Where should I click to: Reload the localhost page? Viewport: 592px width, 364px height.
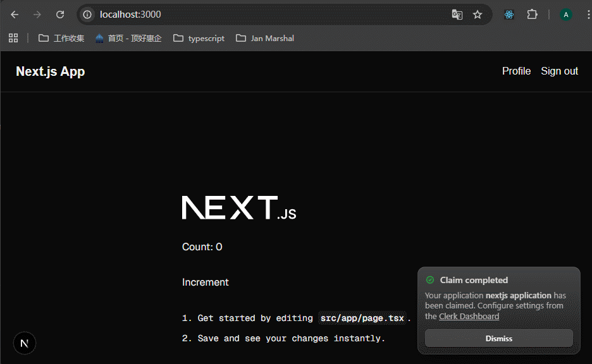pyautogui.click(x=60, y=15)
